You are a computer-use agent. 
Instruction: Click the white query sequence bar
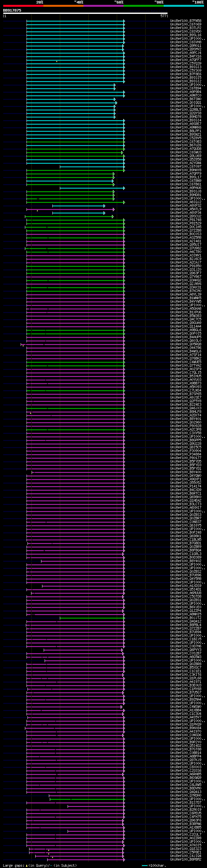tap(85, 14)
